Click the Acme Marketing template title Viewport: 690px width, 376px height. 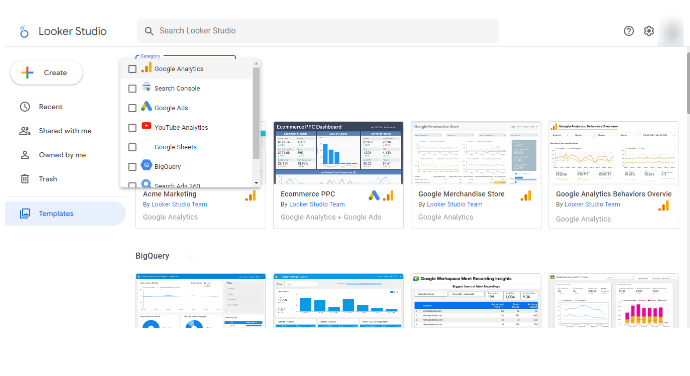tap(169, 194)
